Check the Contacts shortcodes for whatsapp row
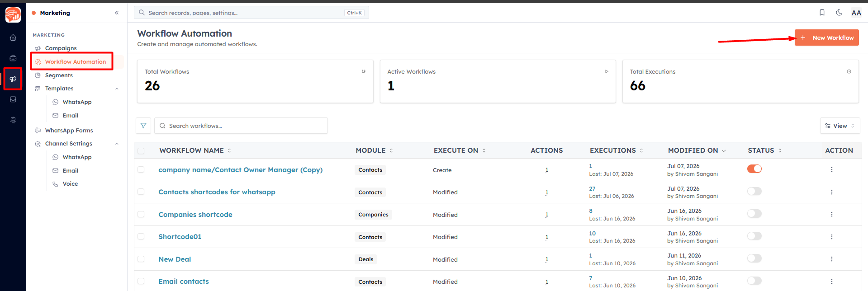 pyautogui.click(x=141, y=192)
